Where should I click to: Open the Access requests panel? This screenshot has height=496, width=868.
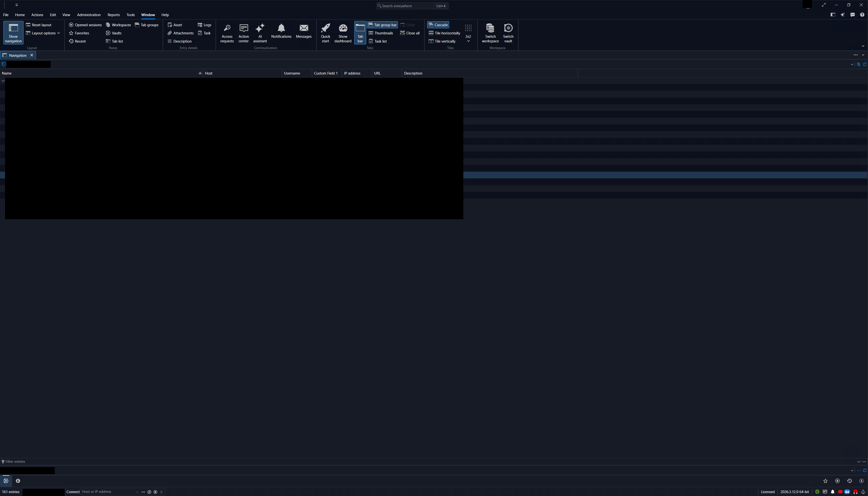(227, 33)
